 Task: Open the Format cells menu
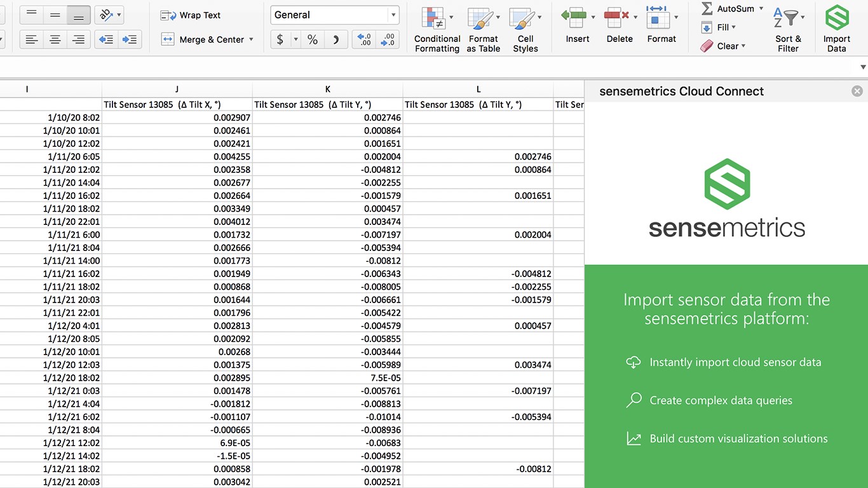click(x=661, y=25)
